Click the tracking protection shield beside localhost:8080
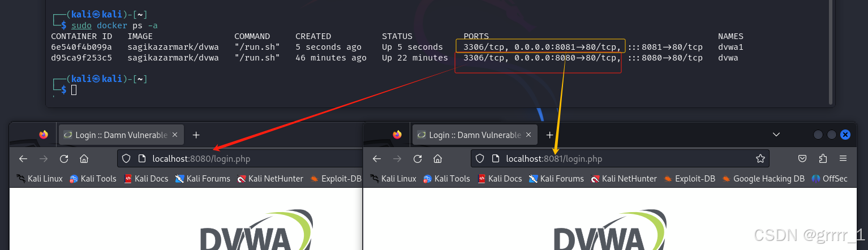This screenshot has width=868, height=250. (126, 159)
